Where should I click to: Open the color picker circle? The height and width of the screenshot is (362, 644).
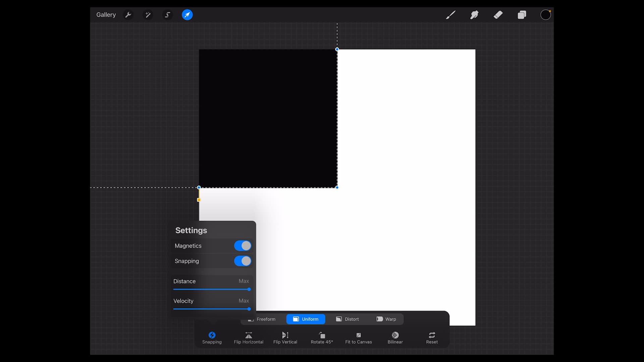tap(546, 14)
